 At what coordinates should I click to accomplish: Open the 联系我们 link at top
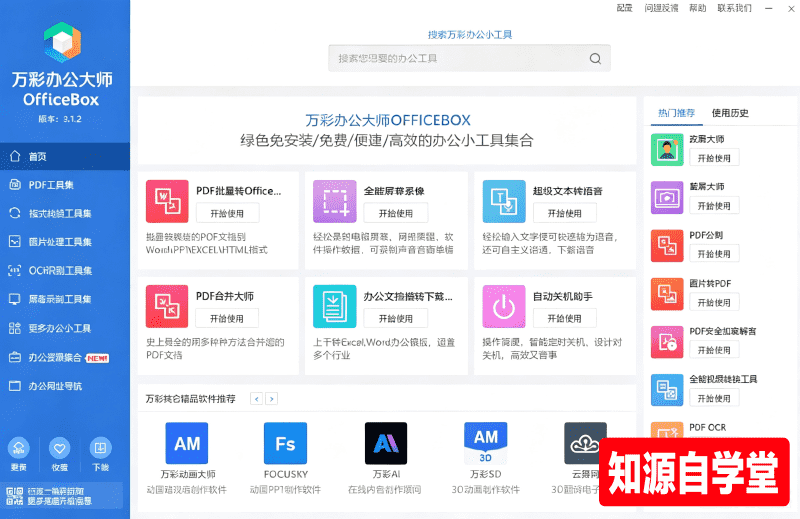[734, 8]
